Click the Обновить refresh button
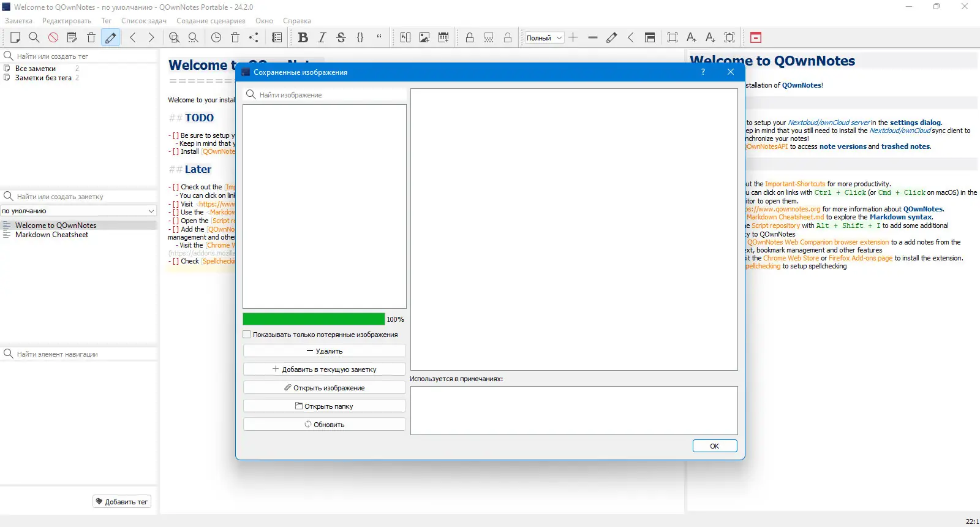Viewport: 980px width, 527px height. click(x=325, y=425)
